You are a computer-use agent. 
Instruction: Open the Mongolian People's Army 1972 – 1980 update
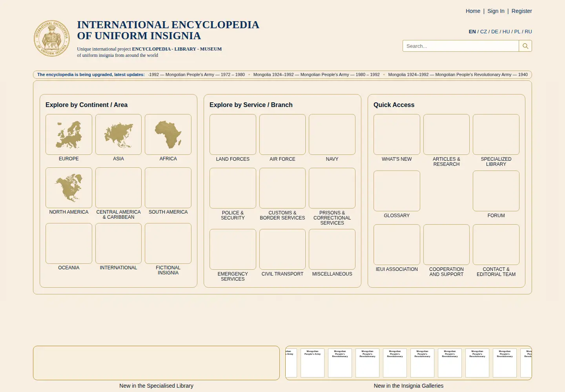pos(197,74)
